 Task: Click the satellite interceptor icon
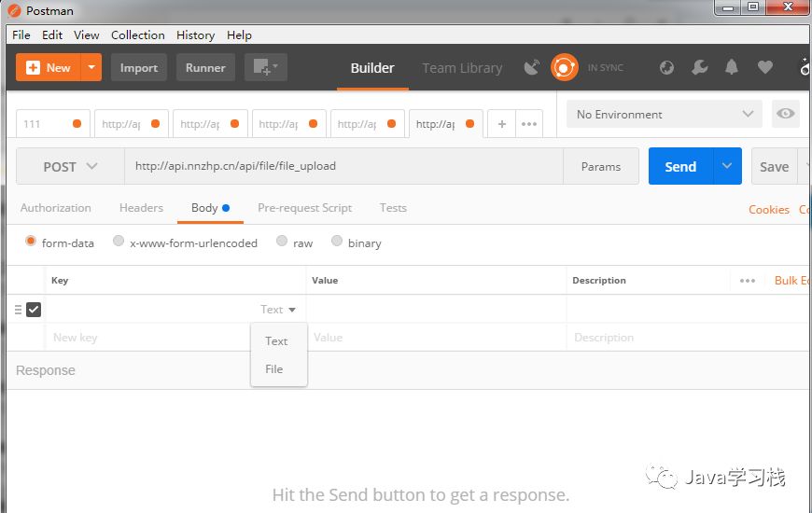click(532, 67)
